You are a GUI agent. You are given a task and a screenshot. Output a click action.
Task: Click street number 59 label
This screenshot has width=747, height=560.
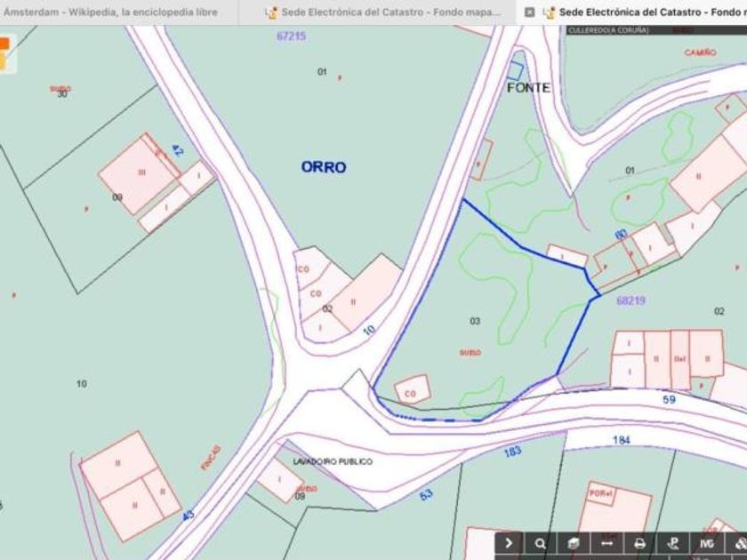[670, 399]
